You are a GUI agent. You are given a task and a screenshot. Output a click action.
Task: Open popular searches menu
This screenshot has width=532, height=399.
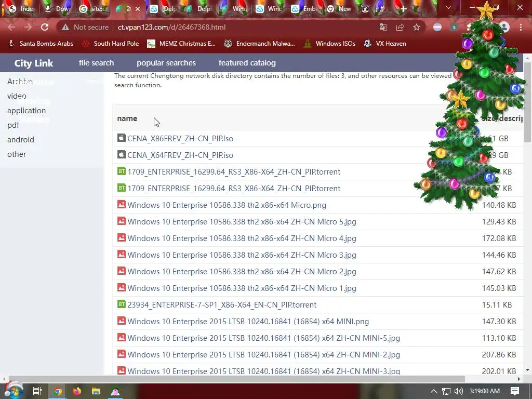166,63
